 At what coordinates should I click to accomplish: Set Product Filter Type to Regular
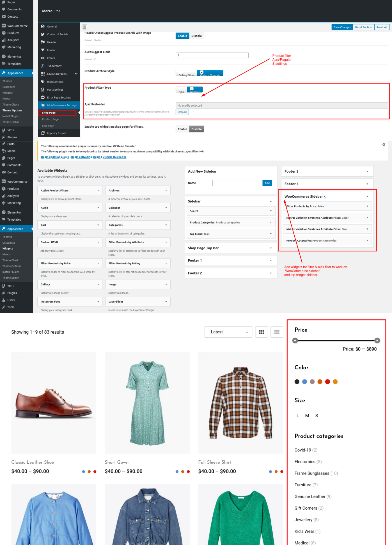[x=195, y=90]
